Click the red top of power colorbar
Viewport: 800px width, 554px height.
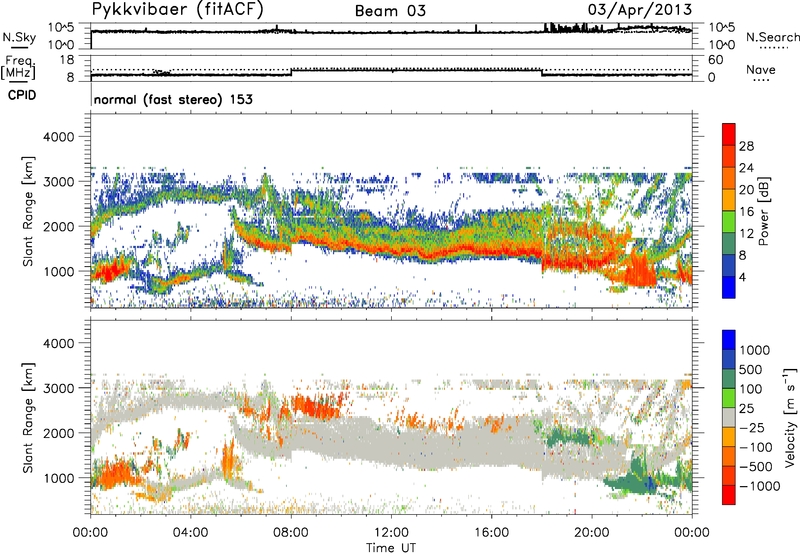click(729, 134)
